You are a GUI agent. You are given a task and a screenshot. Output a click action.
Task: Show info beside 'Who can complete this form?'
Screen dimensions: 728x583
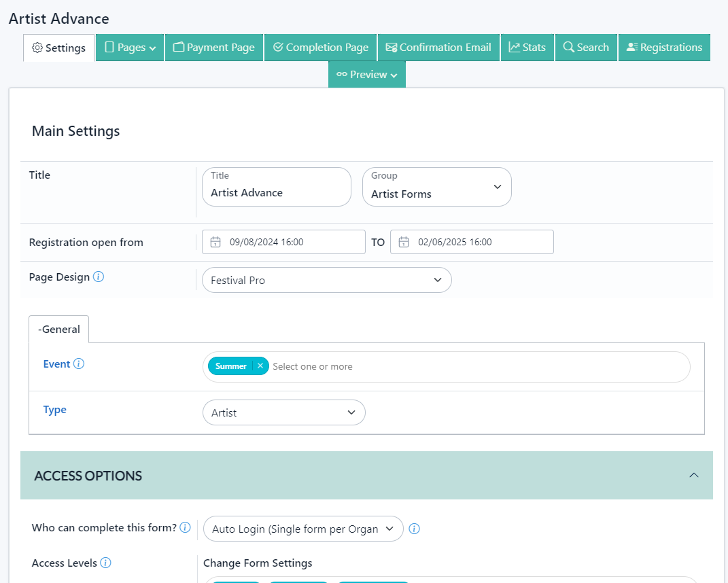pos(185,527)
